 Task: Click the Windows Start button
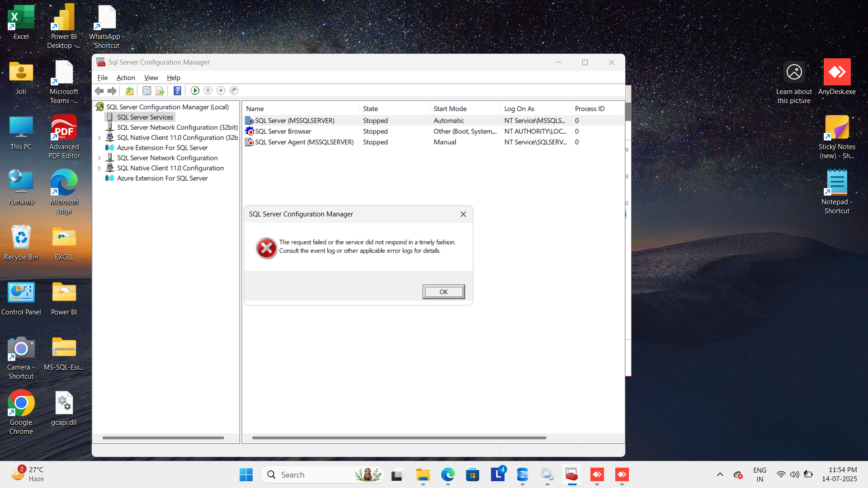246,475
